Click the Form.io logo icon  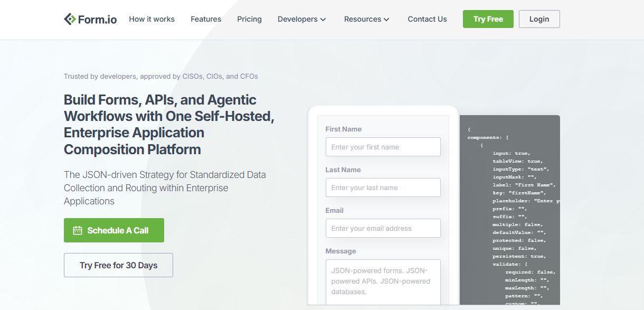tap(70, 19)
